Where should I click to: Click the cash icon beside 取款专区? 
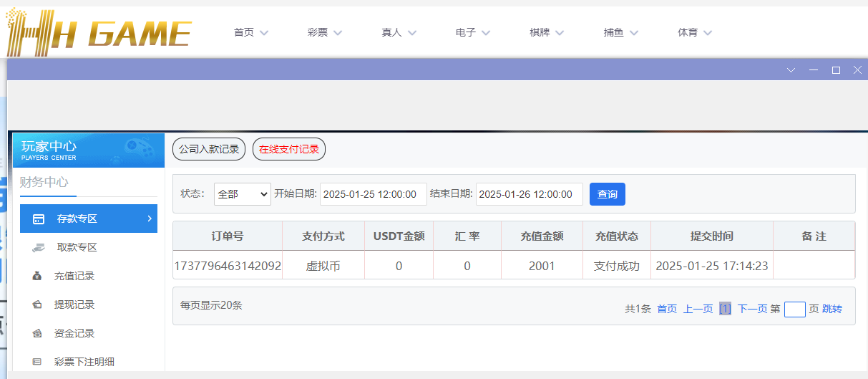38,247
